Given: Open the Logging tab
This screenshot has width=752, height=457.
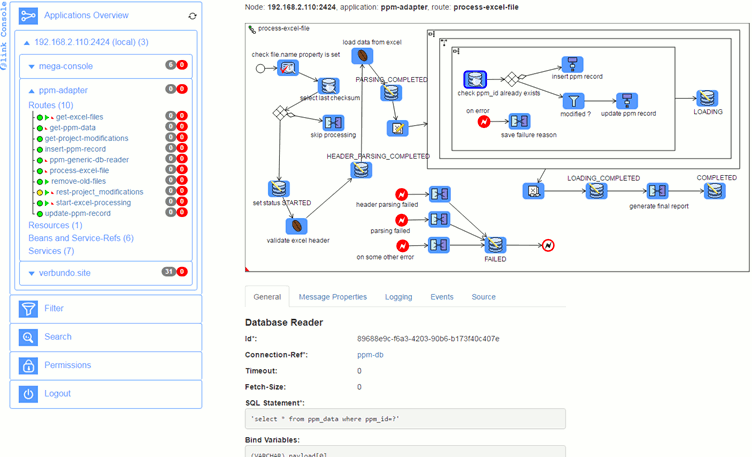Looking at the screenshot, I should click(x=398, y=297).
